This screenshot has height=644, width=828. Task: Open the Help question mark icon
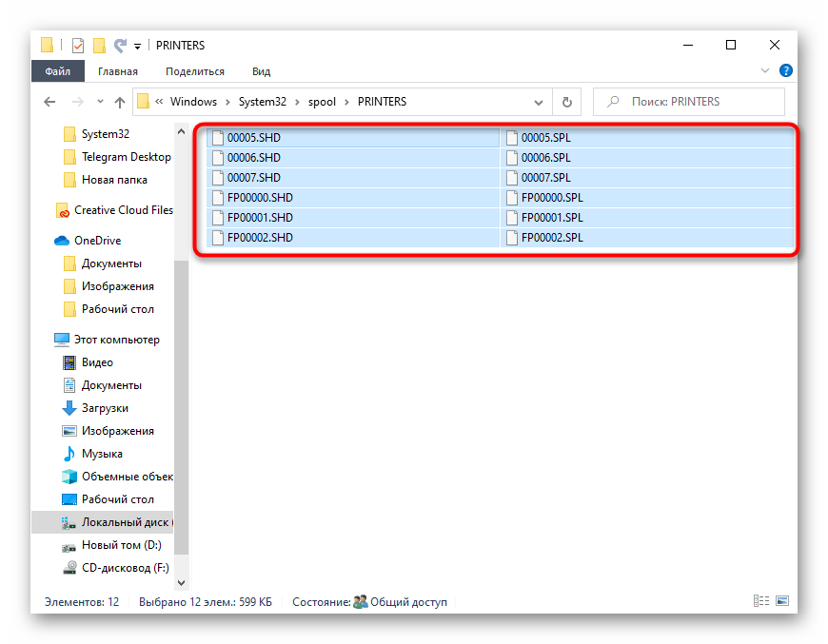click(786, 71)
